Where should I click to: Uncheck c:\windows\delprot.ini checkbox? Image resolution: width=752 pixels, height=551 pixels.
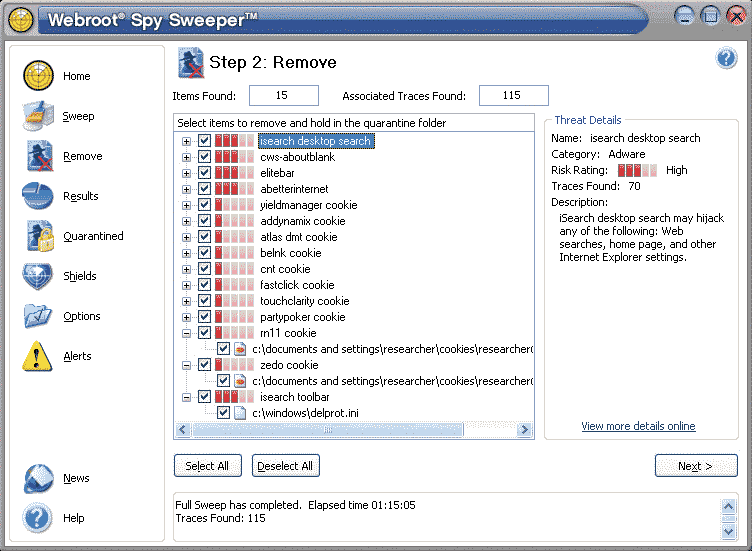(223, 413)
